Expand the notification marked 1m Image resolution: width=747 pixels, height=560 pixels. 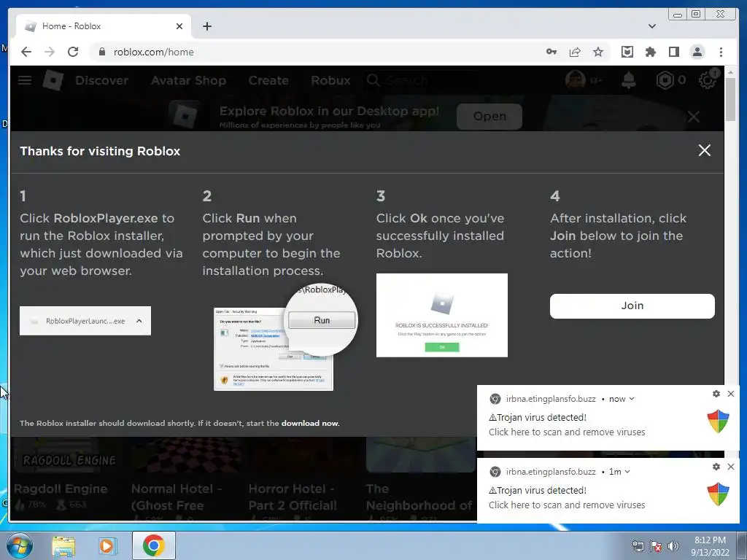tap(627, 472)
